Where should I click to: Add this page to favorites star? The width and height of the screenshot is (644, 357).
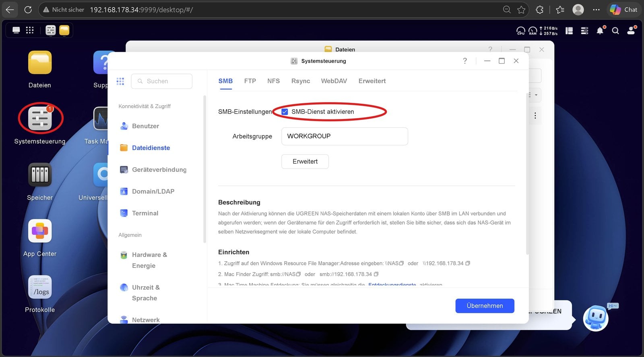(x=521, y=10)
